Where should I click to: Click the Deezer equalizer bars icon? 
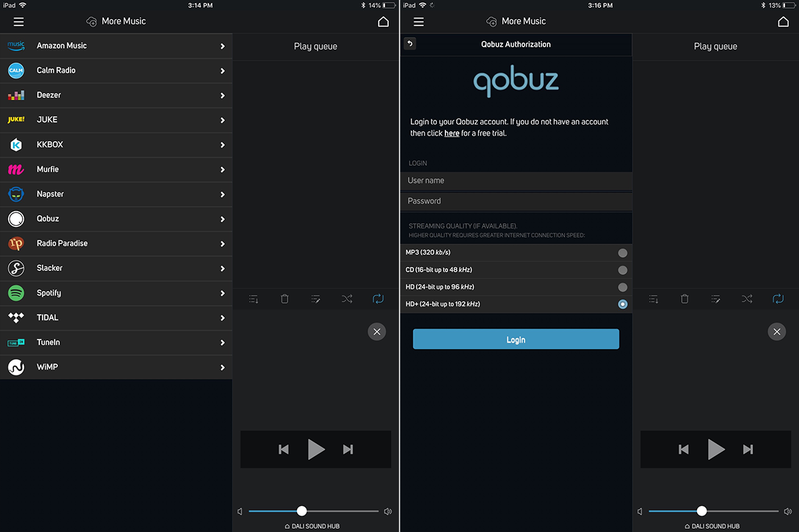point(16,95)
